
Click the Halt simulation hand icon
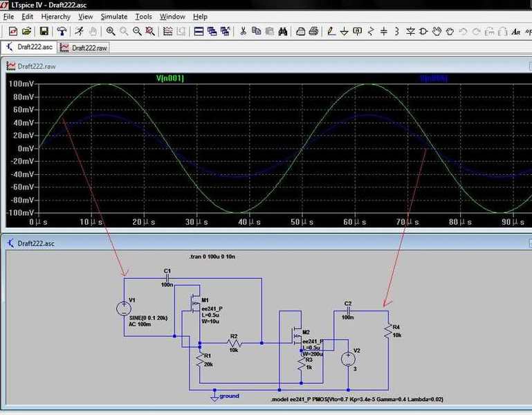(x=93, y=32)
